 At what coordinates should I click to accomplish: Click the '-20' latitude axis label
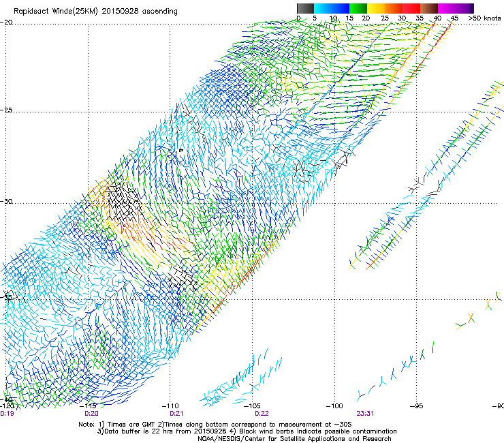tap(6, 22)
